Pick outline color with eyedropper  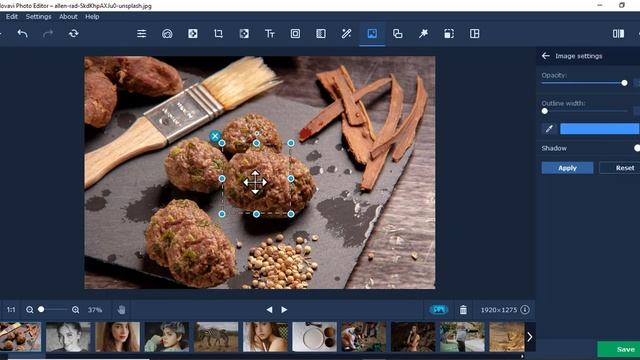pyautogui.click(x=549, y=129)
